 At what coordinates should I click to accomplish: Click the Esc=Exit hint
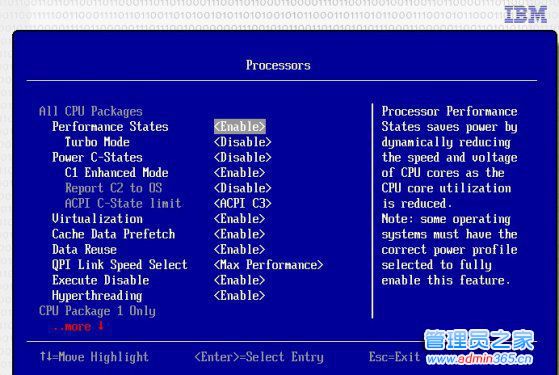click(x=395, y=357)
